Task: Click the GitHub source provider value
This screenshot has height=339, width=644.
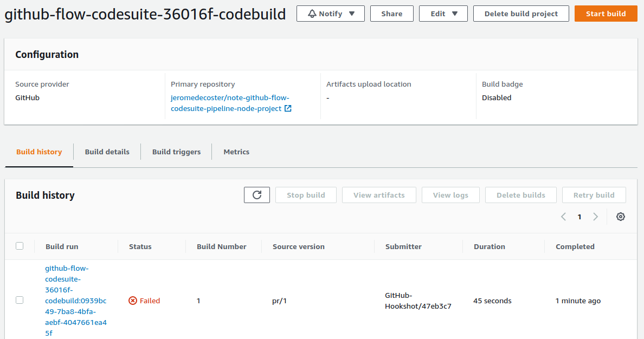Action: [28, 97]
